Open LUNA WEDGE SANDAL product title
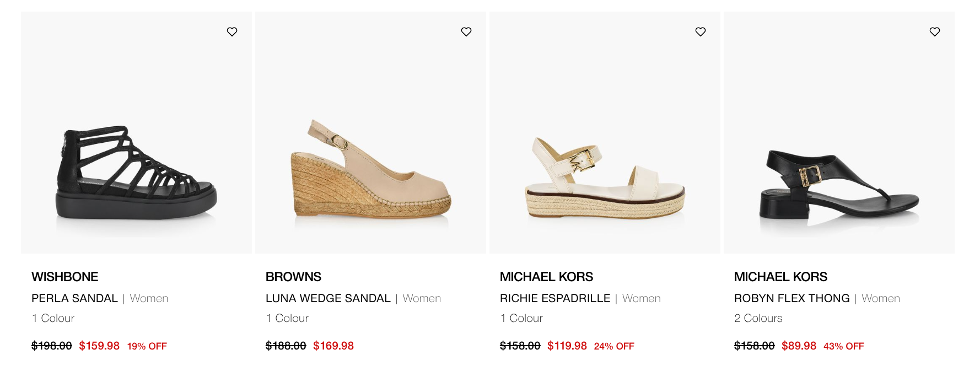 point(328,298)
